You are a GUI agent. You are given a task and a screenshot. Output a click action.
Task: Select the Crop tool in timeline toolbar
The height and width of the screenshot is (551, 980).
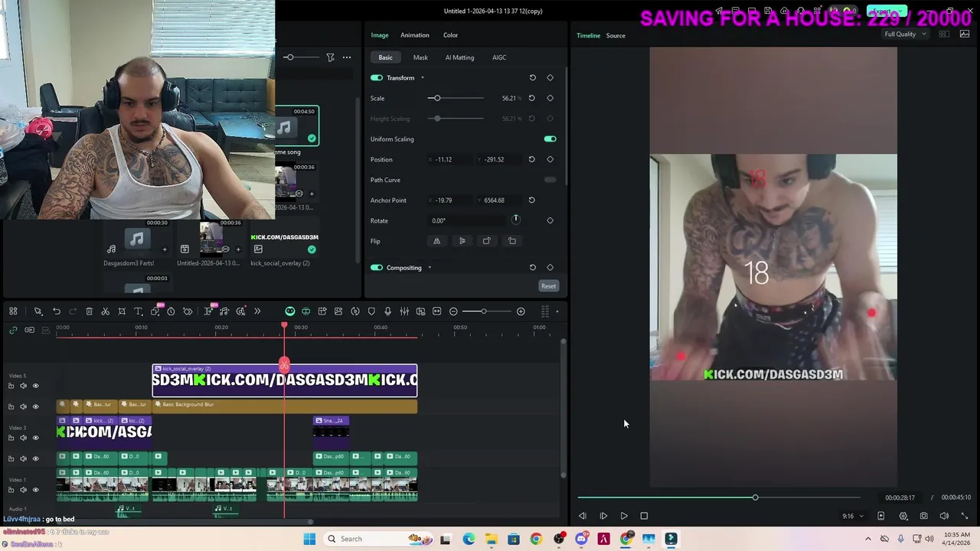tap(122, 311)
